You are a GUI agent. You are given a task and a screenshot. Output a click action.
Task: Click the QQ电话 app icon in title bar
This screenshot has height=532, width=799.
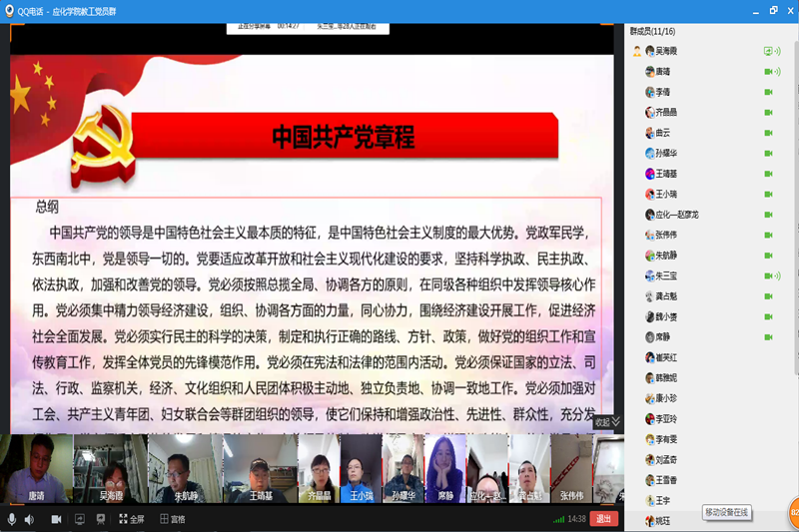tap(8, 10)
